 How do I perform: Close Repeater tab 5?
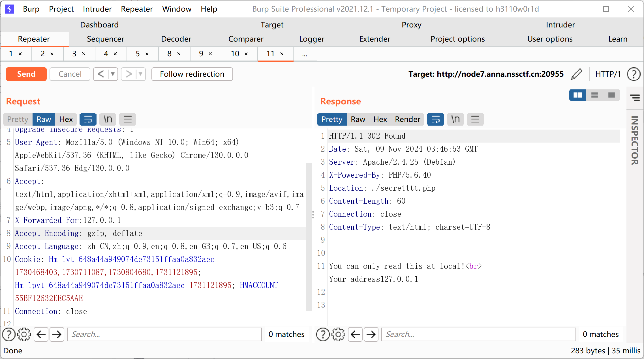[x=147, y=54]
